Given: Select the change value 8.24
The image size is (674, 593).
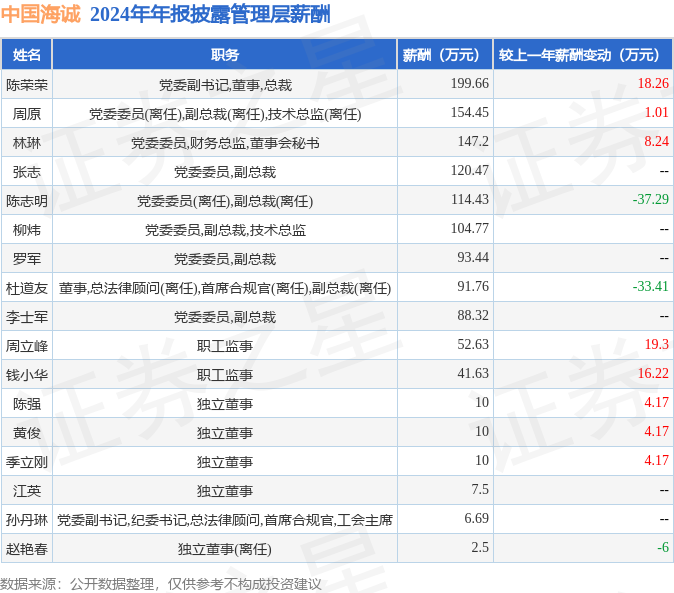Looking at the screenshot, I should pos(656,141).
